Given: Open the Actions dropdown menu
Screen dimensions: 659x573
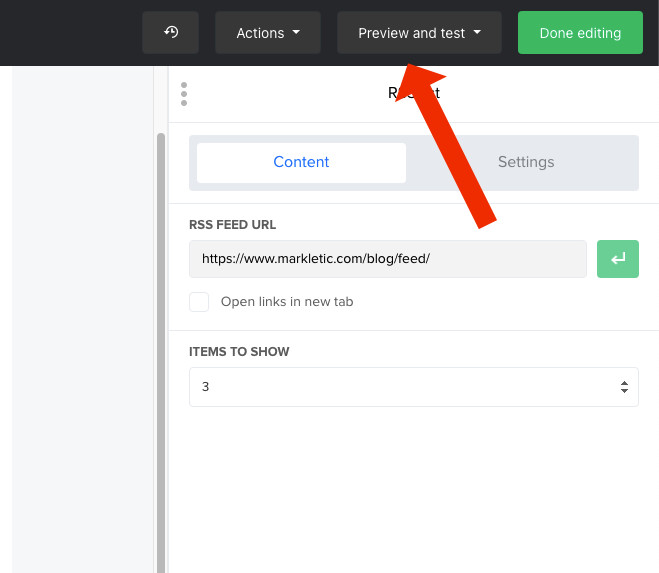Looking at the screenshot, I should (x=267, y=33).
